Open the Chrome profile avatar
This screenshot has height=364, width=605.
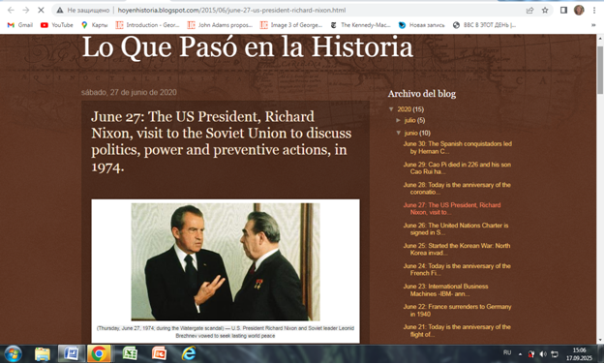579,10
